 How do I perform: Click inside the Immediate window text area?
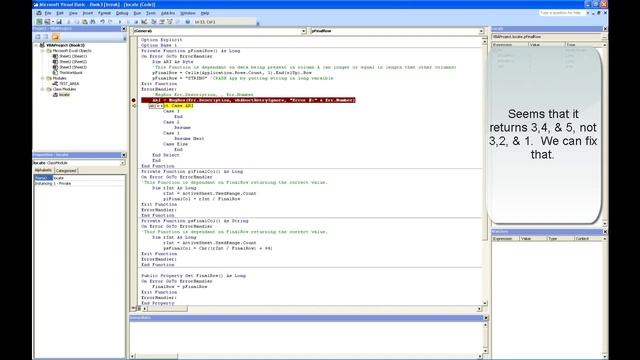(306, 337)
